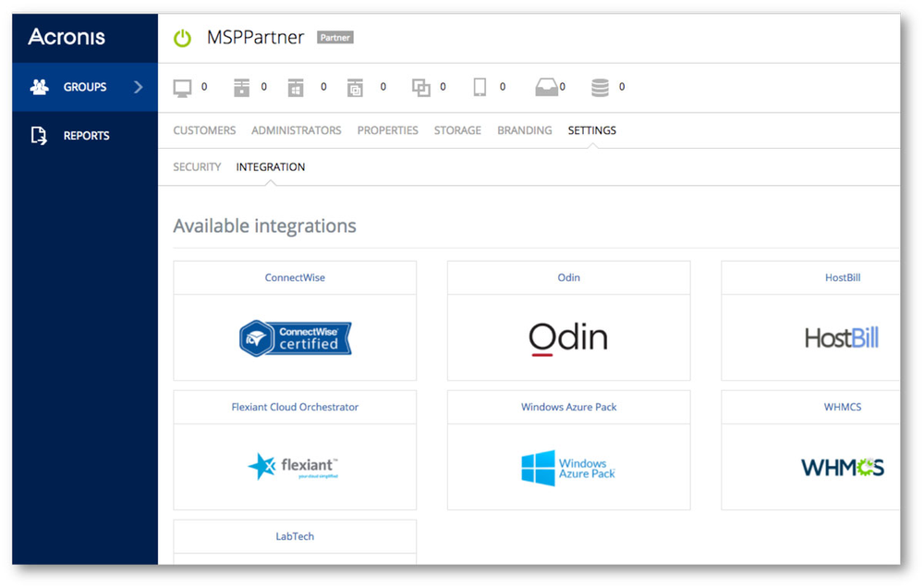Expand Groups with the chevron arrow

(x=139, y=87)
